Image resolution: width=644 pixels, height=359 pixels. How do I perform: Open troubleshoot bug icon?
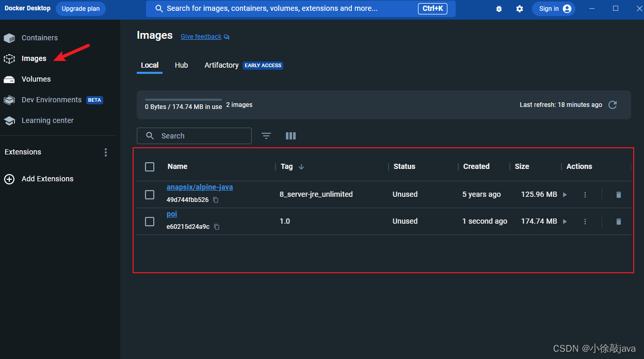(x=499, y=9)
